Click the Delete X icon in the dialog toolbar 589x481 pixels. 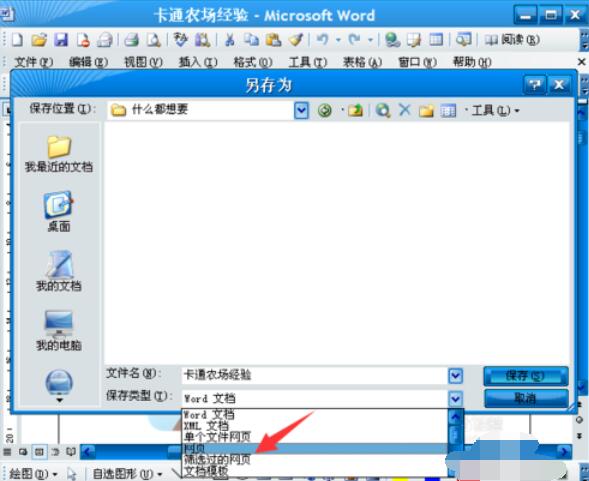(x=405, y=110)
